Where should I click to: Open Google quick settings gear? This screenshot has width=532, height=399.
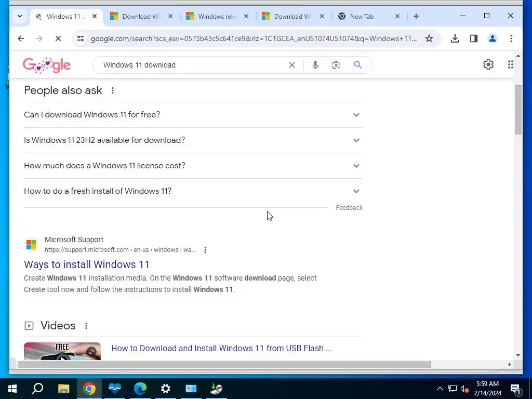(488, 64)
